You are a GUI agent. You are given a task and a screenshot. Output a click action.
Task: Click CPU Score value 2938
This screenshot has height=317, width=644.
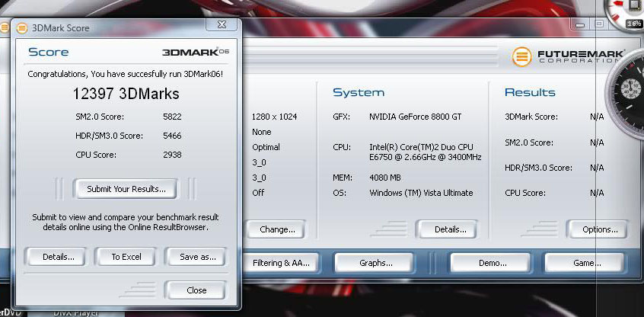(x=172, y=155)
